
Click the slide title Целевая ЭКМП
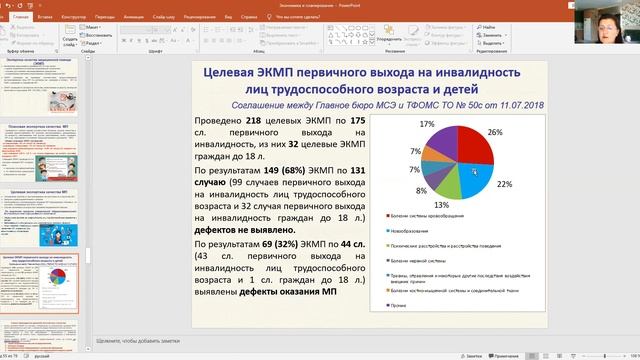tap(362, 80)
